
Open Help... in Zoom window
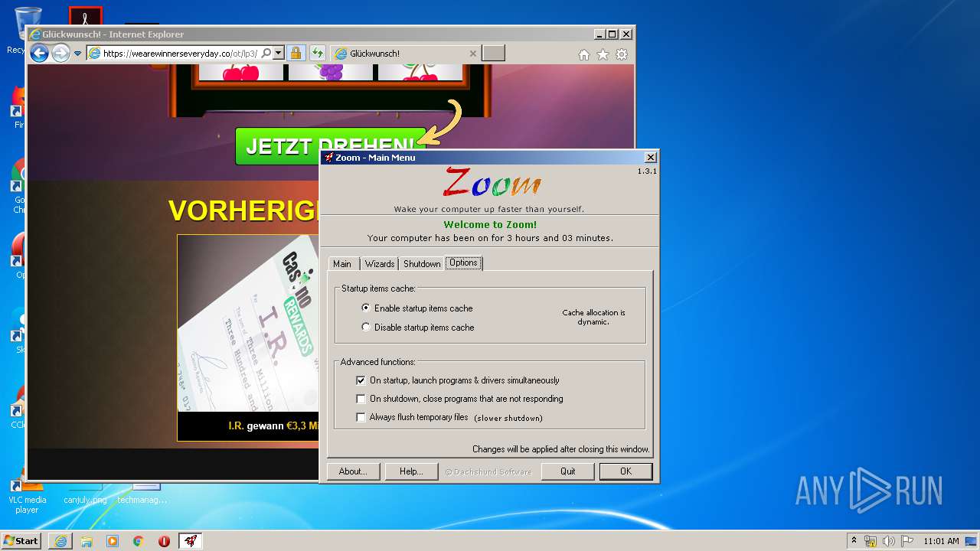(411, 471)
